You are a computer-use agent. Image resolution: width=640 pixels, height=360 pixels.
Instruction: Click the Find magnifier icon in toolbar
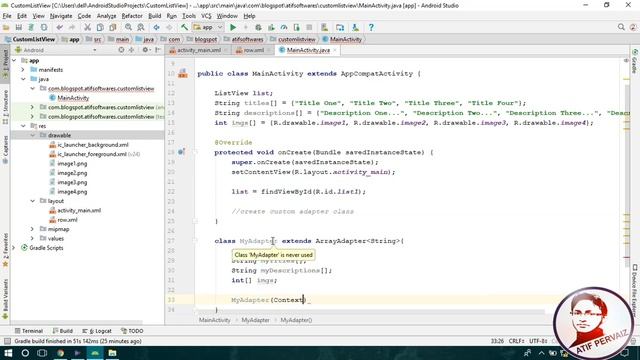[128, 27]
